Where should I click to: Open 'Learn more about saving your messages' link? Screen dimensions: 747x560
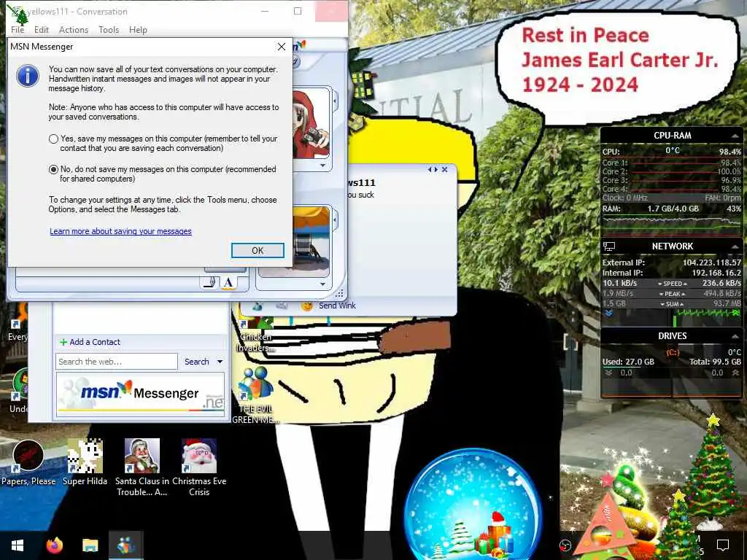coord(120,231)
